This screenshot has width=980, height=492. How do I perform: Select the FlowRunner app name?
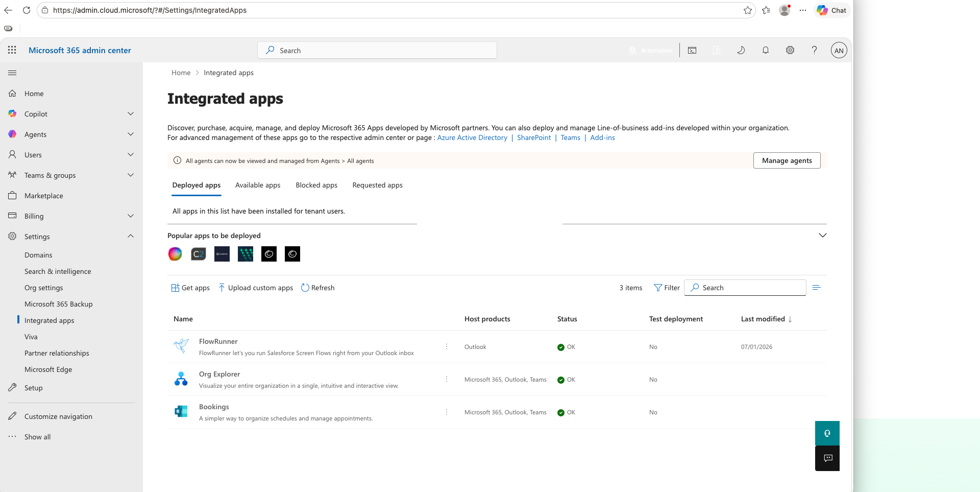(218, 341)
